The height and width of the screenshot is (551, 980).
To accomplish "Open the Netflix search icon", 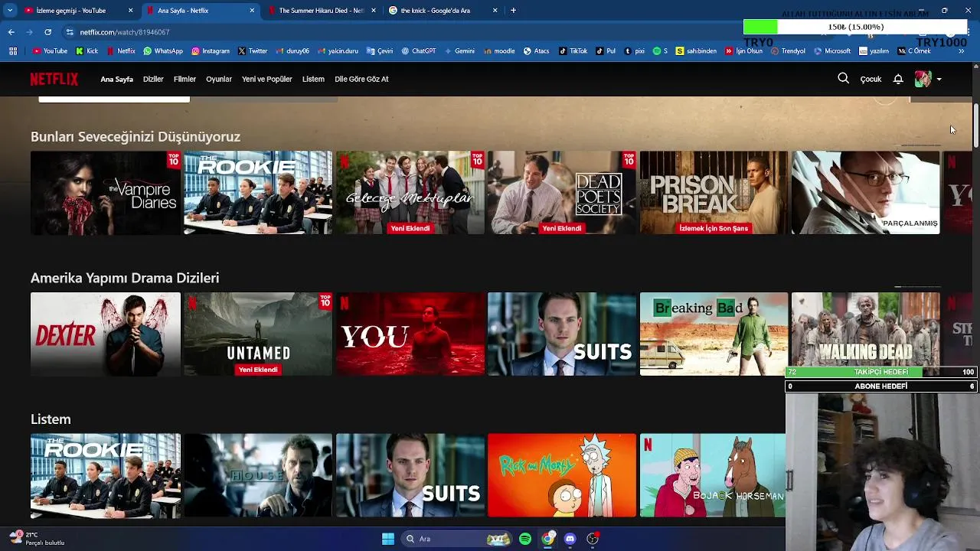I will click(x=843, y=78).
